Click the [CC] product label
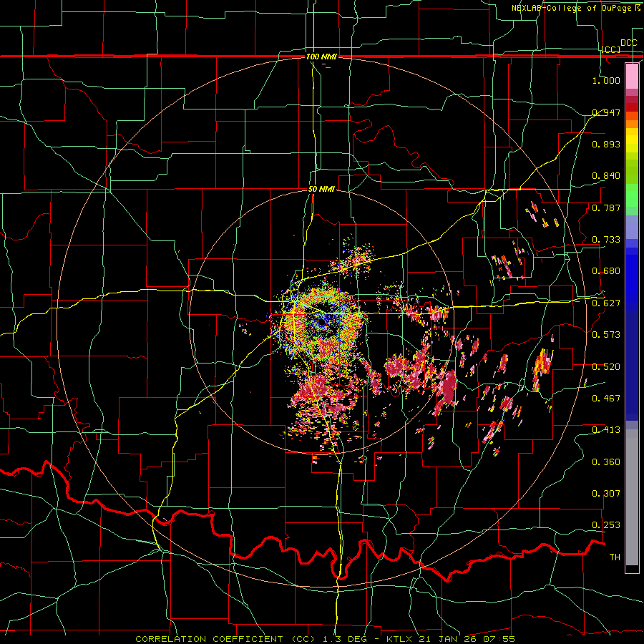This screenshot has width=644, height=644. (611, 49)
